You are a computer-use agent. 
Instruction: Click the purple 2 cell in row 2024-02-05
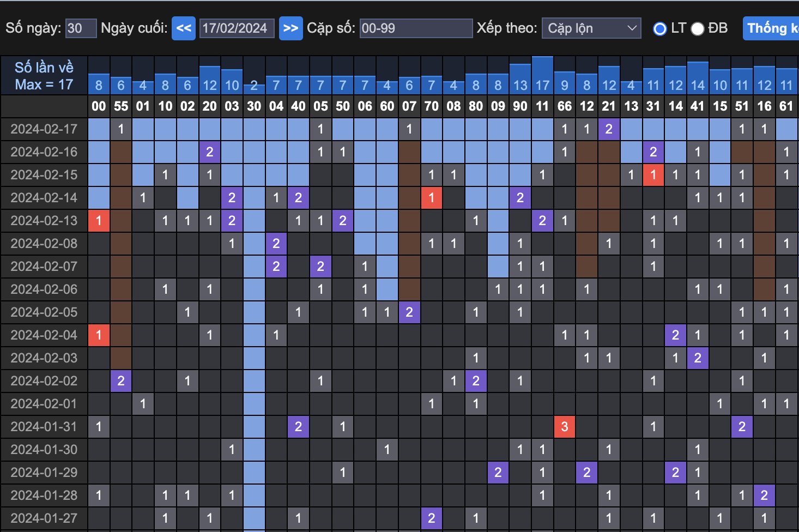pos(409,312)
